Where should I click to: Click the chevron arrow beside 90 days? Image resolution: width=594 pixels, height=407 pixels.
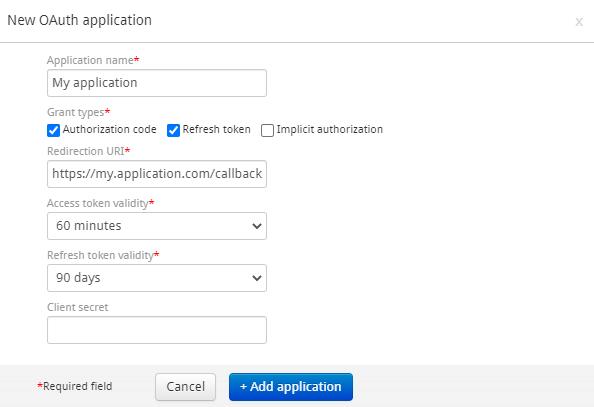tap(257, 278)
